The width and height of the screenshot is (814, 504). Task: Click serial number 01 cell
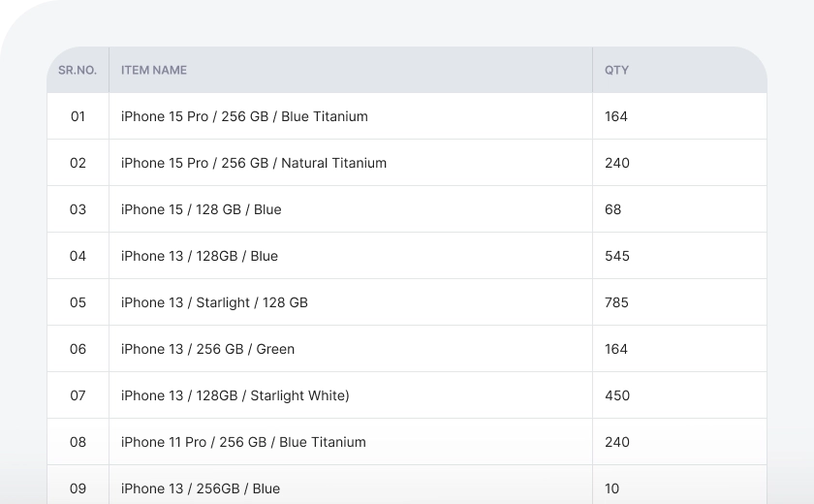(78, 116)
